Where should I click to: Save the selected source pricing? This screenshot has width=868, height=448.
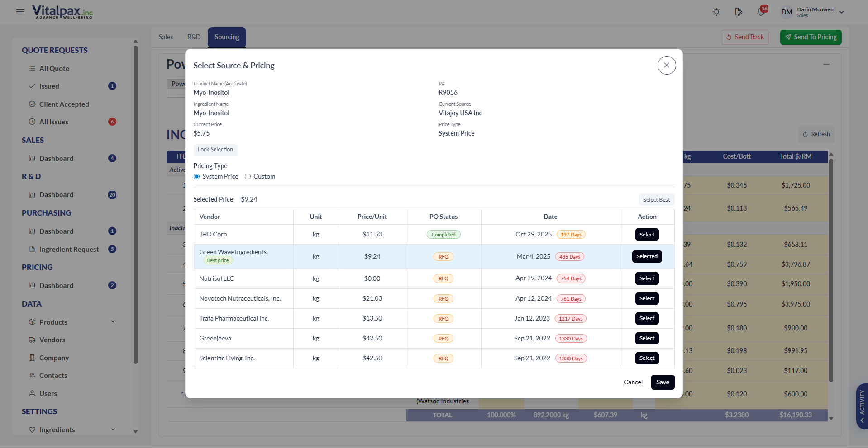[x=663, y=382]
